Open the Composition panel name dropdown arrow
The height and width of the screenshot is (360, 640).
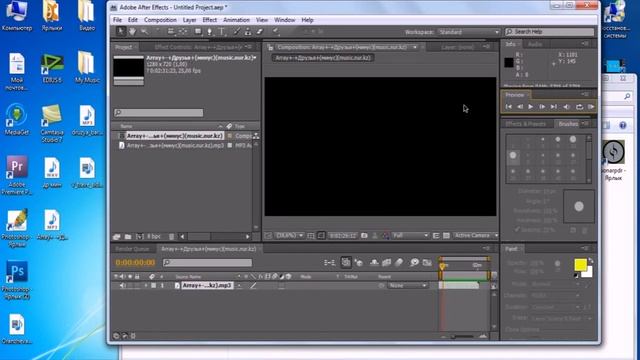pos(415,47)
